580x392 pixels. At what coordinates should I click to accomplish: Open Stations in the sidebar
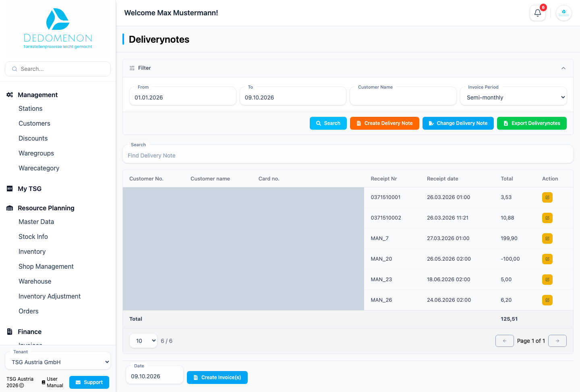click(x=31, y=108)
